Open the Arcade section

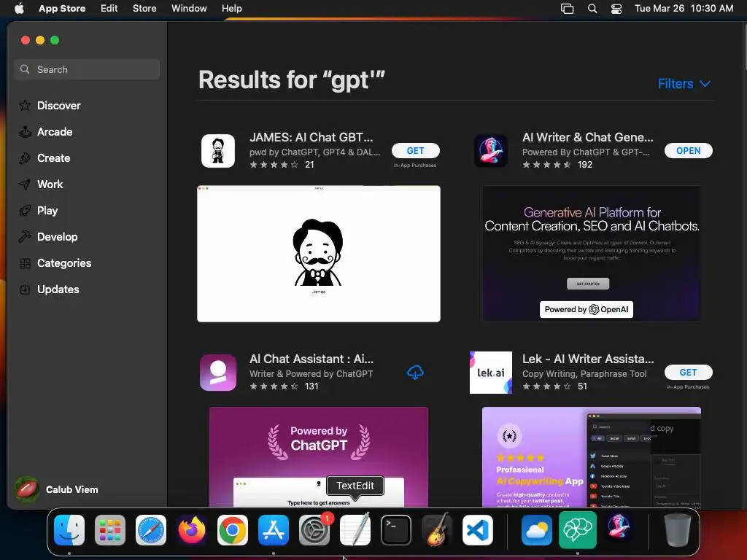pos(46,131)
